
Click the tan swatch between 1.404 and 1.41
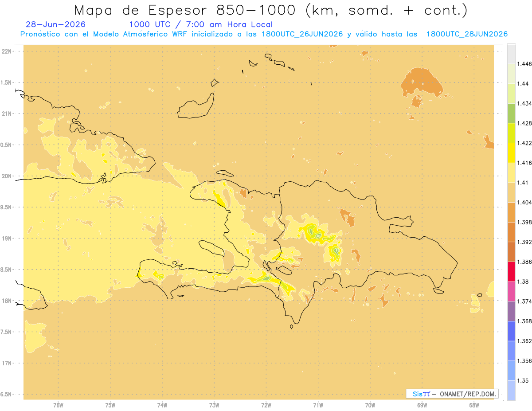point(511,192)
